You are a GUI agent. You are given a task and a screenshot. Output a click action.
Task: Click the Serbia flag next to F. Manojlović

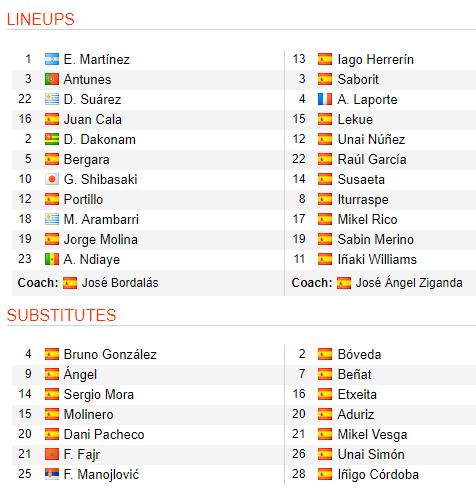tap(52, 474)
